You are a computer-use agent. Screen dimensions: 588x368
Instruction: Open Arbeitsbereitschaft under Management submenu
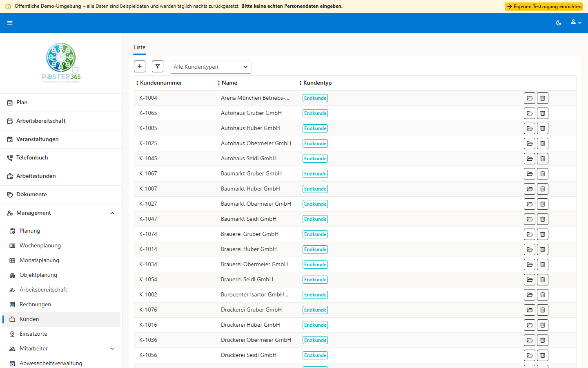[x=61, y=290]
